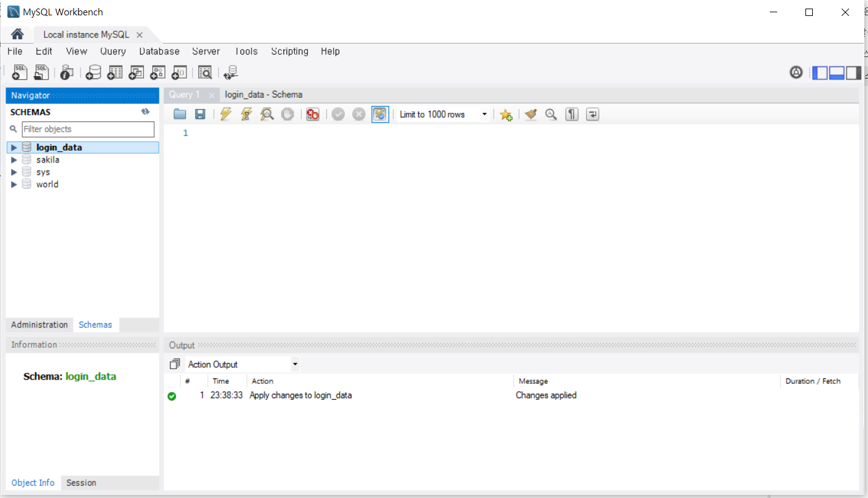Open the Help menu

[330, 52]
